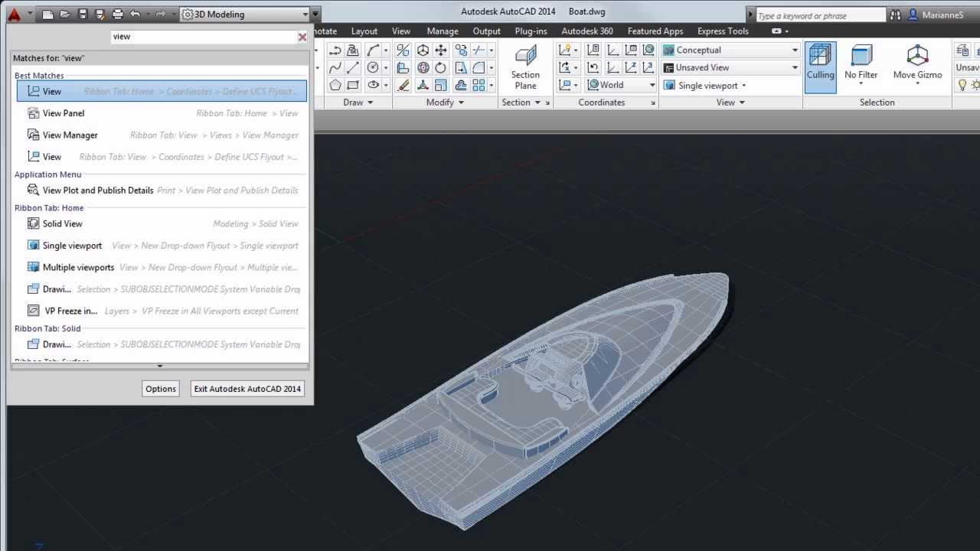Expand the Modify panel title arrow
This screenshot has width=980, height=551.
point(461,103)
